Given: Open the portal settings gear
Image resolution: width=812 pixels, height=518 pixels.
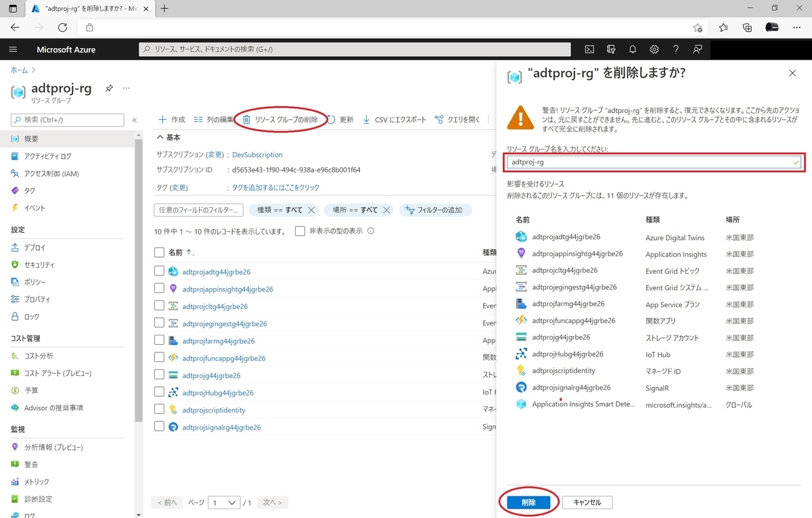Looking at the screenshot, I should 654,49.
